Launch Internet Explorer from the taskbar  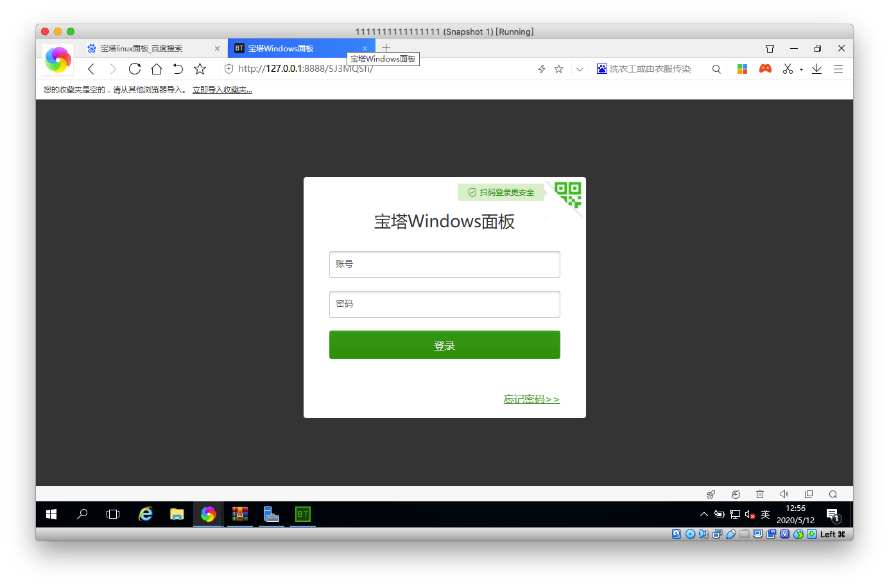pyautogui.click(x=146, y=514)
